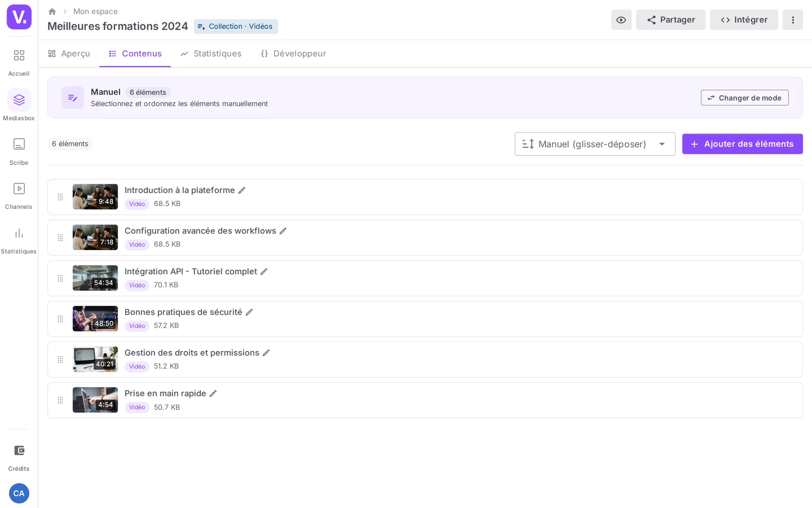Viewport: 812px width, 508px height.
Task: Switch to the Statistiques tab
Action: pos(211,53)
